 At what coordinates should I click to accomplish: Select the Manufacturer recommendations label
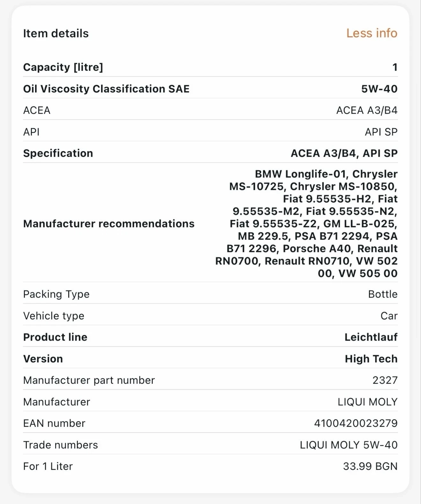(x=109, y=224)
